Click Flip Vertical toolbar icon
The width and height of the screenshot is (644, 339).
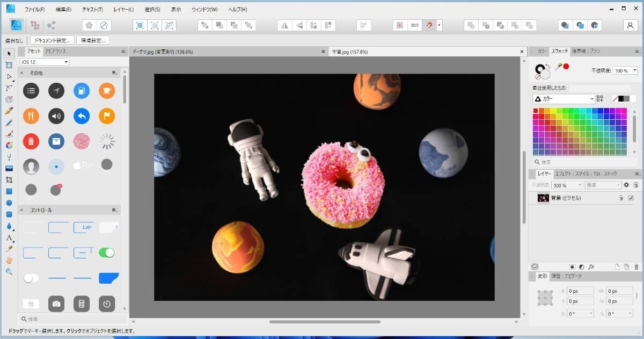[300, 25]
